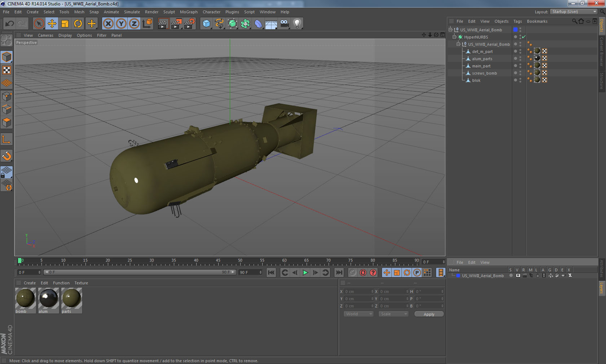Click H rotation input field

(x=430, y=292)
